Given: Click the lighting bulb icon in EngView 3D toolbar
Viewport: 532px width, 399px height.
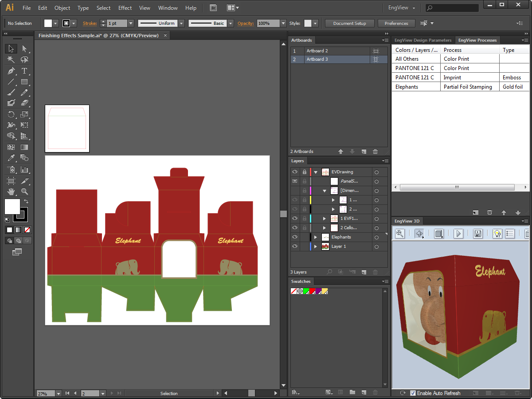Looking at the screenshot, I should (x=497, y=234).
